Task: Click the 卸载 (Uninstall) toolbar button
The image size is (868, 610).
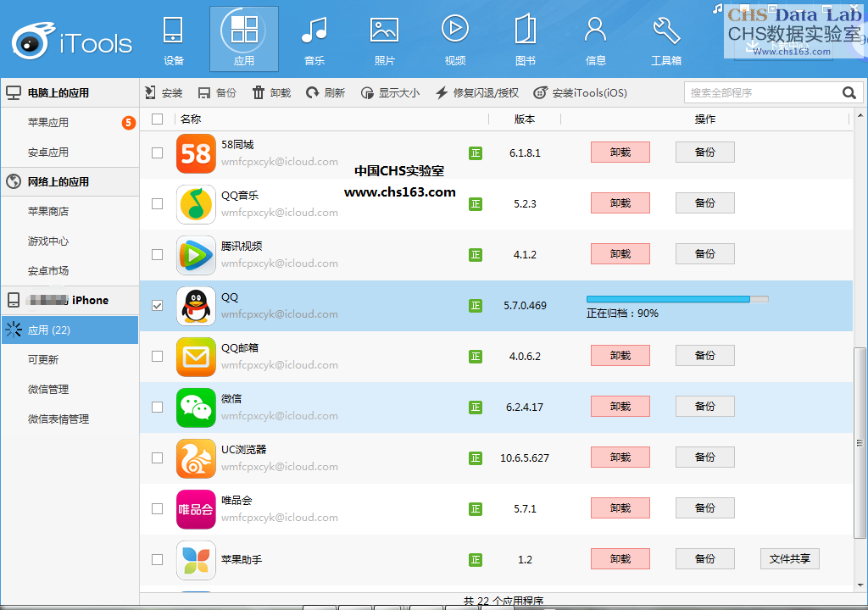Action: tap(271, 92)
